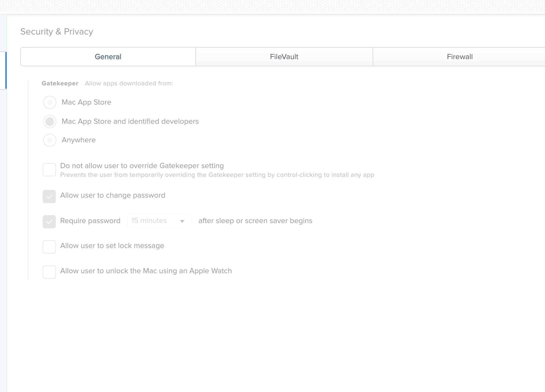Check Allow user to set lock message
The height and width of the screenshot is (392, 545).
49,247
